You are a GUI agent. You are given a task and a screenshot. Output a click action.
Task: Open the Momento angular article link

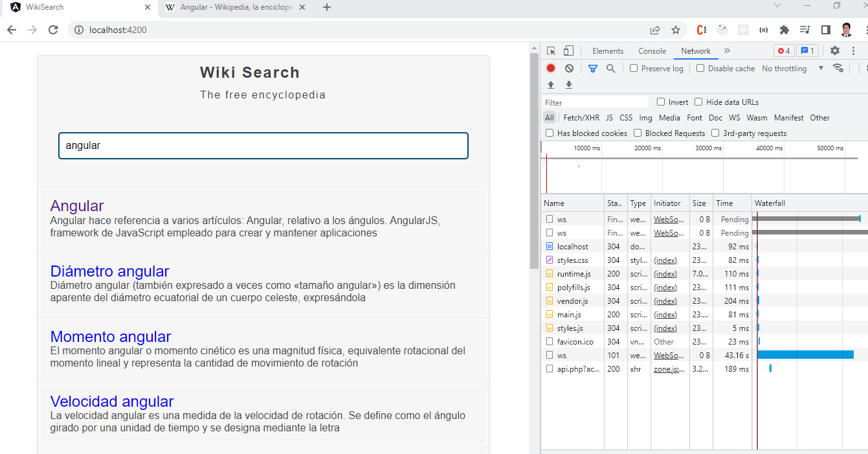(x=110, y=336)
